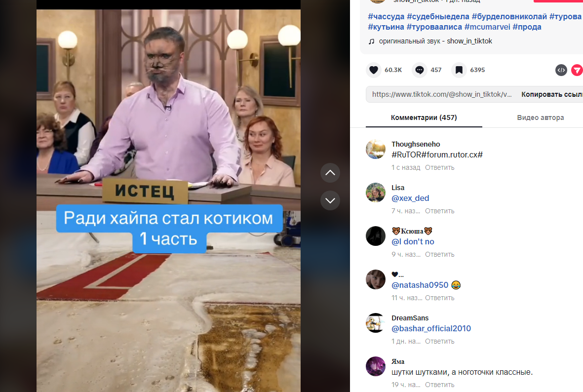Select the video URL field
Screen dimensions: 583x392
[442, 94]
